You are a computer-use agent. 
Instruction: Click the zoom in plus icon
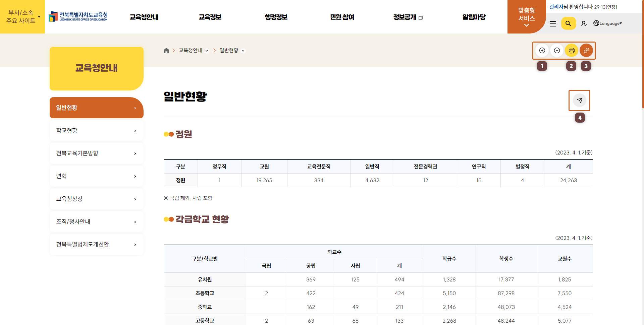[542, 51]
